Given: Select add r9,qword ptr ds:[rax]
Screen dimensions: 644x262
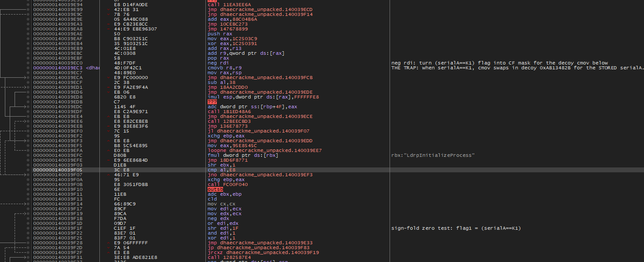Looking at the screenshot, I should point(246,53).
